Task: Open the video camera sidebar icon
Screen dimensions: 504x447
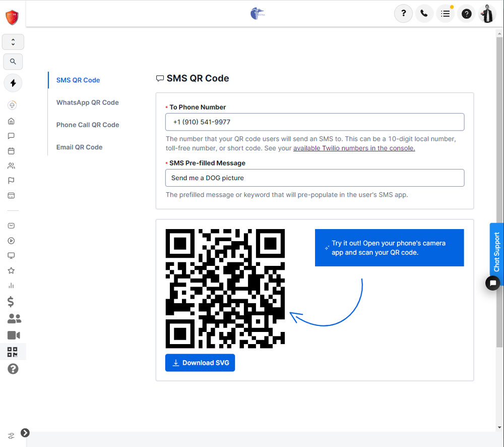Action: 14,336
